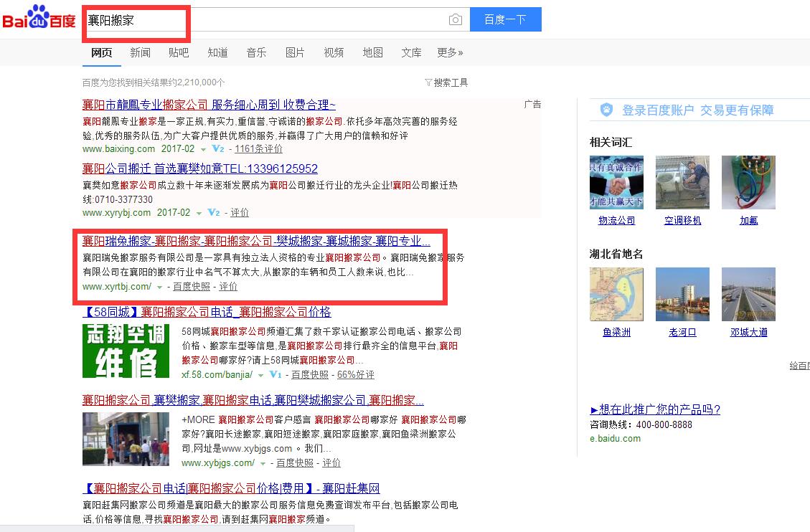Open the 视频 tab
The height and width of the screenshot is (532, 810).
click(x=334, y=52)
